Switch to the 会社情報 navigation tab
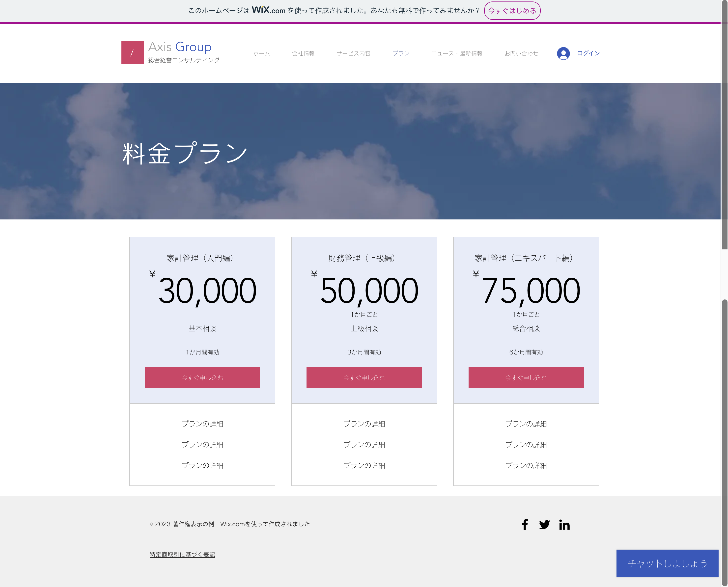The image size is (728, 587). click(x=303, y=53)
